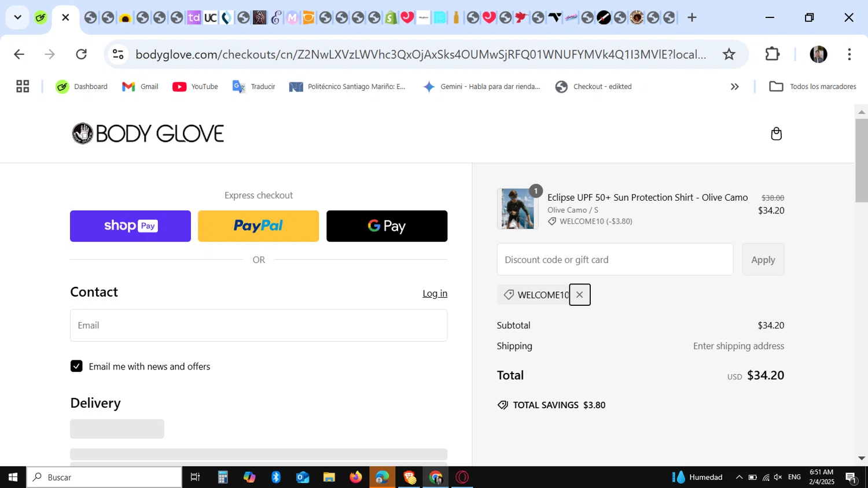868x488 pixels.
Task: Open Copilot from the taskbar
Action: pos(249,477)
